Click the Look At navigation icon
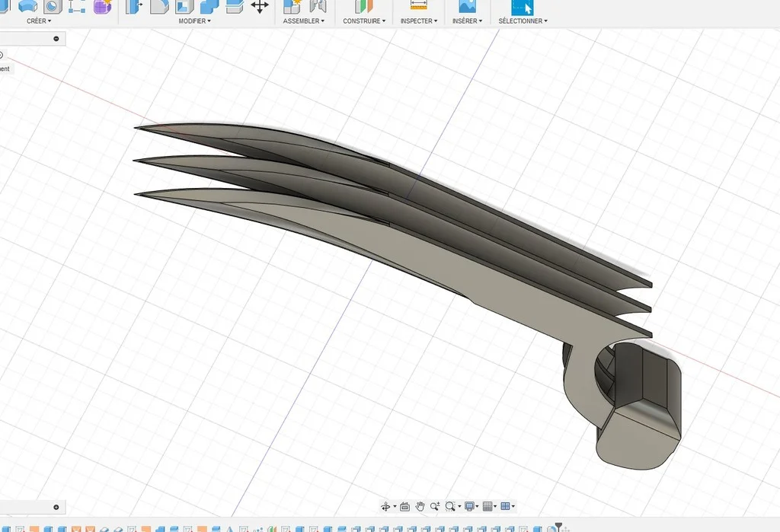The width and height of the screenshot is (780, 532). (x=405, y=507)
